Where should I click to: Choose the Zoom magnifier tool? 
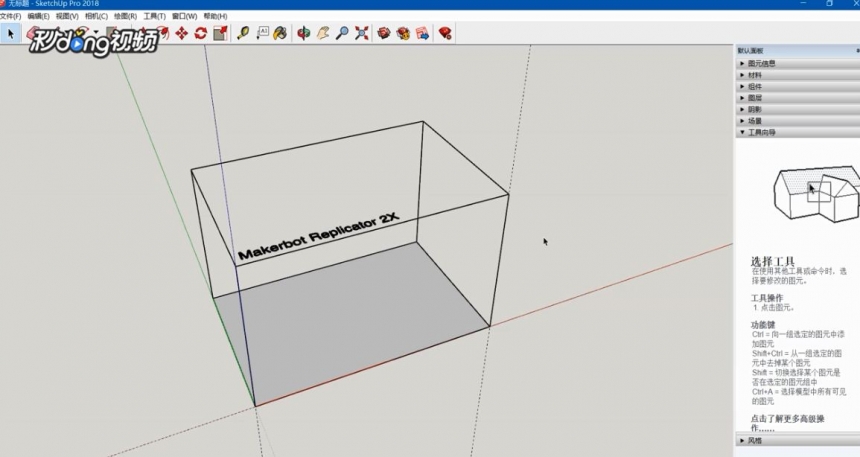tap(342, 33)
